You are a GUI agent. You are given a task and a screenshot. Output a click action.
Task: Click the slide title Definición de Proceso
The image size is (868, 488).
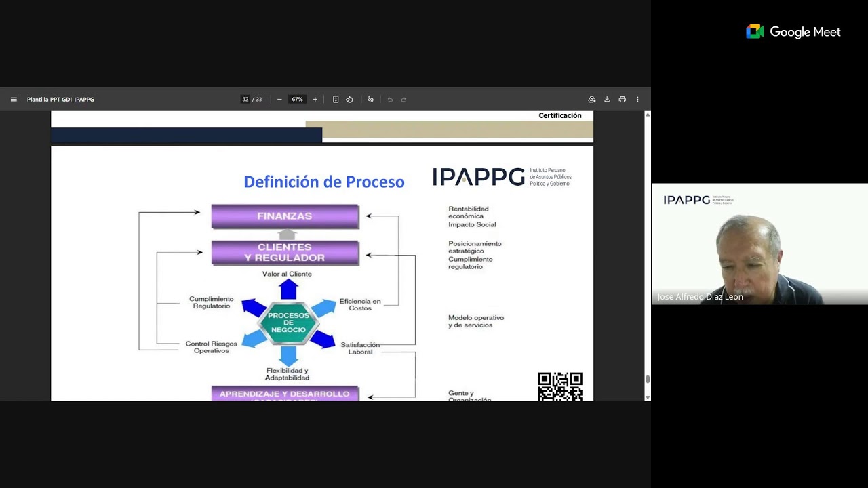tap(324, 182)
